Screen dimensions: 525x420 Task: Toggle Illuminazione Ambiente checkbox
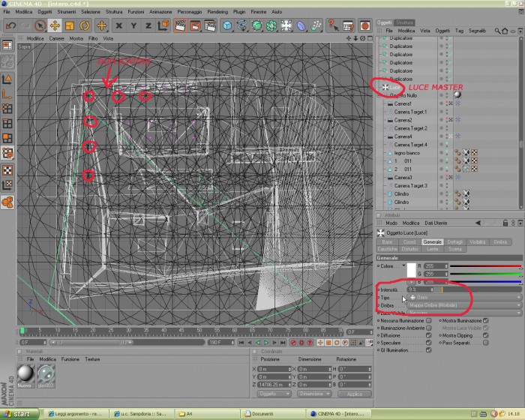[x=428, y=328]
